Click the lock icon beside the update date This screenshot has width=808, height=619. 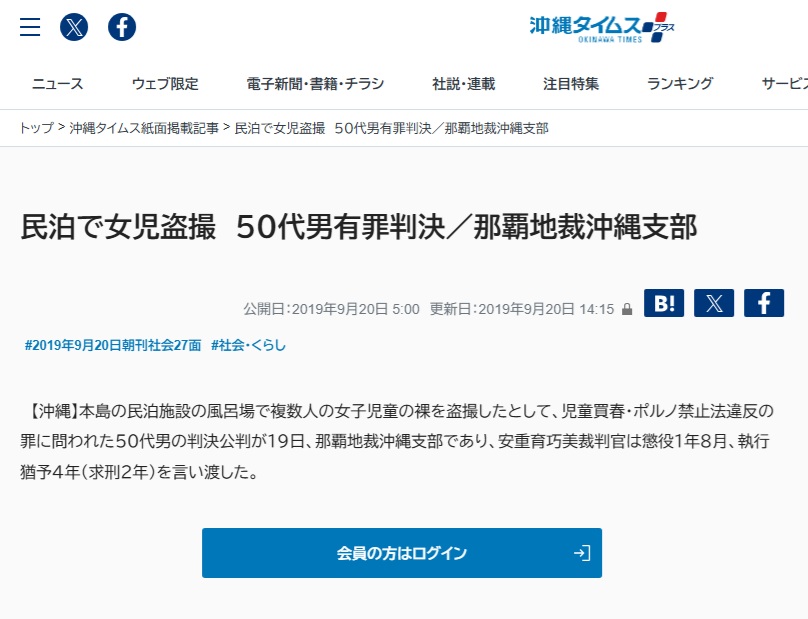[x=627, y=309]
